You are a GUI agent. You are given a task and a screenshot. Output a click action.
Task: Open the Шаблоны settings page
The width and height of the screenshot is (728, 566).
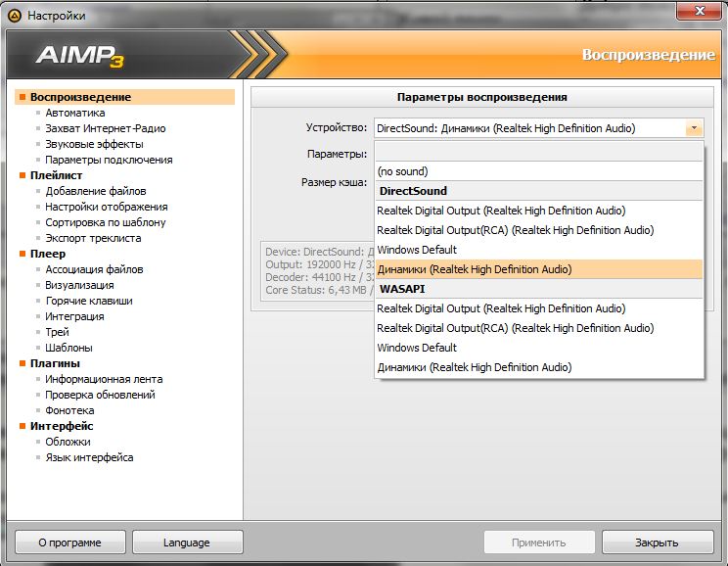pyautogui.click(x=68, y=348)
